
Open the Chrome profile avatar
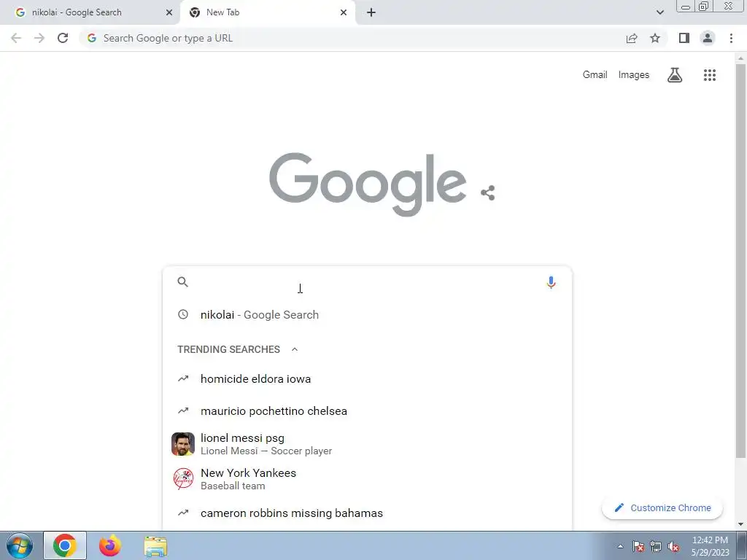click(708, 38)
